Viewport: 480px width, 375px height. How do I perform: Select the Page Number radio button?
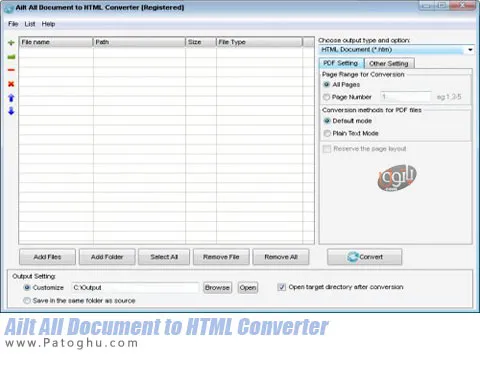pyautogui.click(x=327, y=97)
